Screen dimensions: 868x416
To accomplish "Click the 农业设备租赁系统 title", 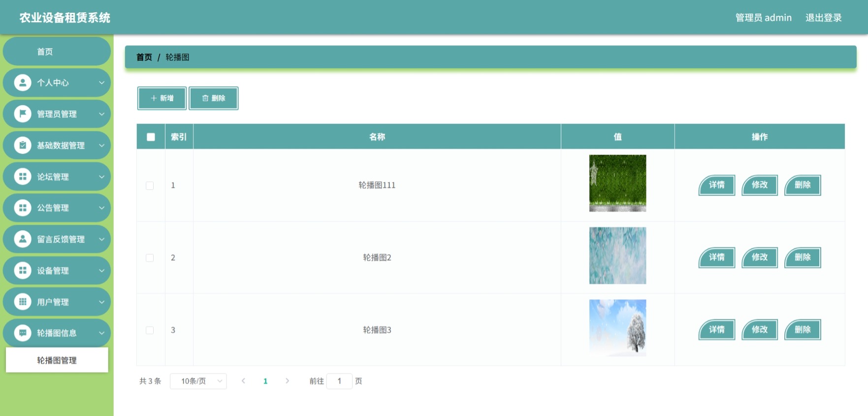I will coord(64,18).
